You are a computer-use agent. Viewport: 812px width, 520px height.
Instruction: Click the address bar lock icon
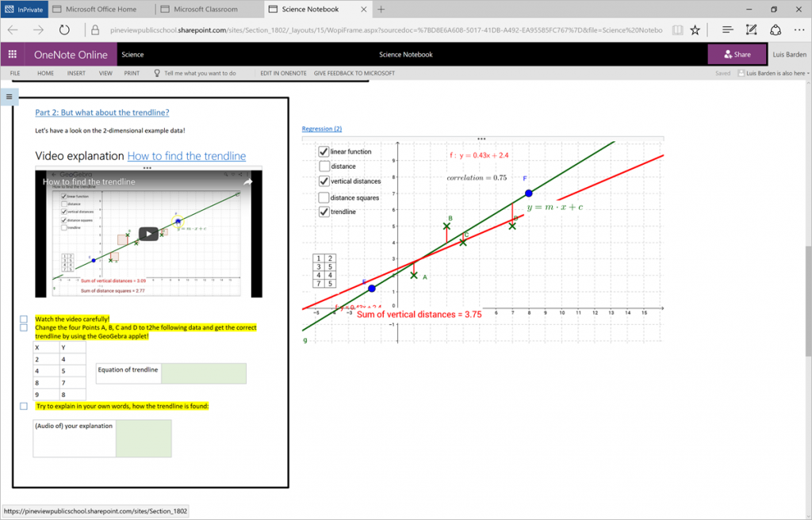[x=95, y=30]
